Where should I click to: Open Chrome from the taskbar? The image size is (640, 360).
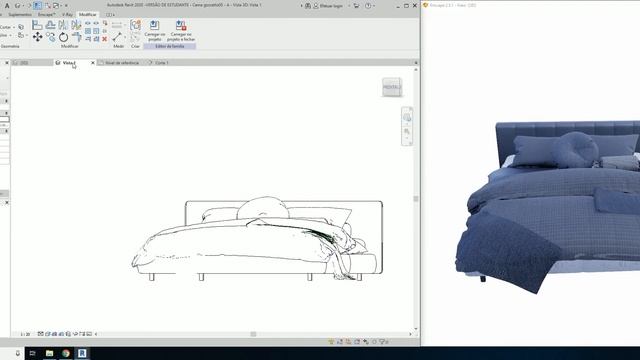tap(66, 353)
